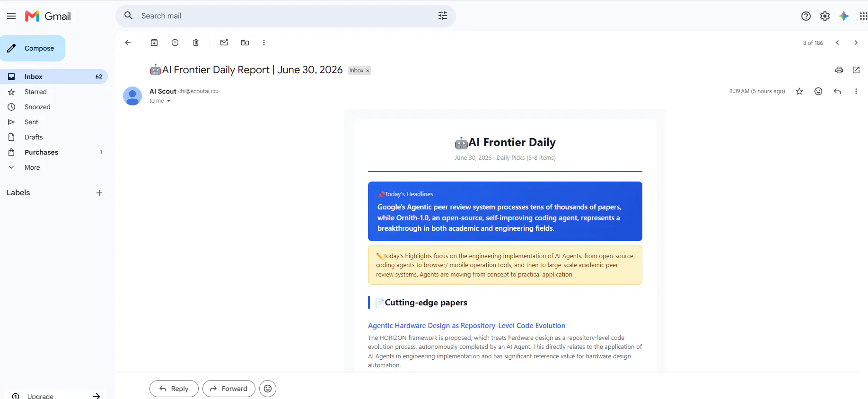
Task: Go to older email arrow
Action: tap(856, 43)
